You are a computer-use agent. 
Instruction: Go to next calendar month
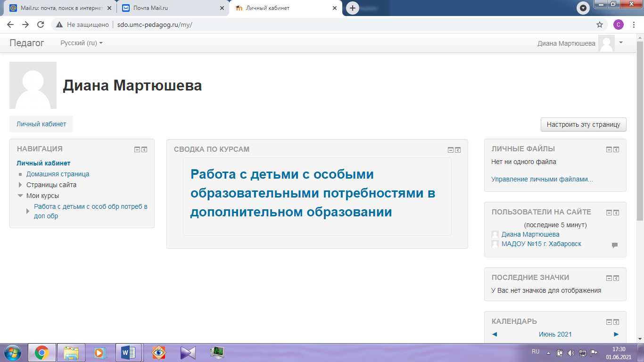pyautogui.click(x=616, y=334)
